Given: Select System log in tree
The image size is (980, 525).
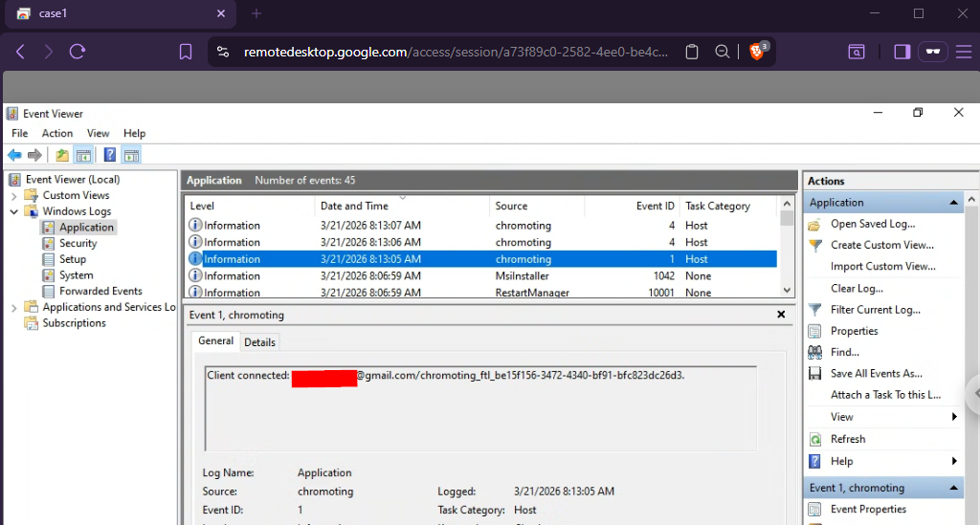Looking at the screenshot, I should tap(77, 275).
